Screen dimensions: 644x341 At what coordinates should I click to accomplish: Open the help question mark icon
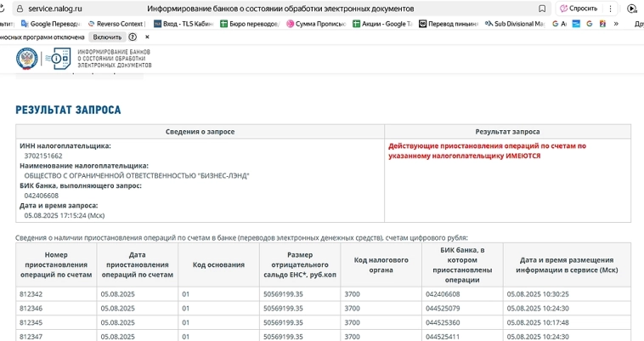[133, 37]
